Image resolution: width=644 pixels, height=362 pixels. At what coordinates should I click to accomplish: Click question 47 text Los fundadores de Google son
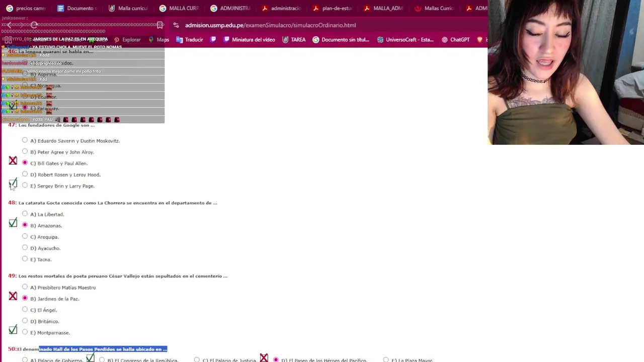coord(56,125)
